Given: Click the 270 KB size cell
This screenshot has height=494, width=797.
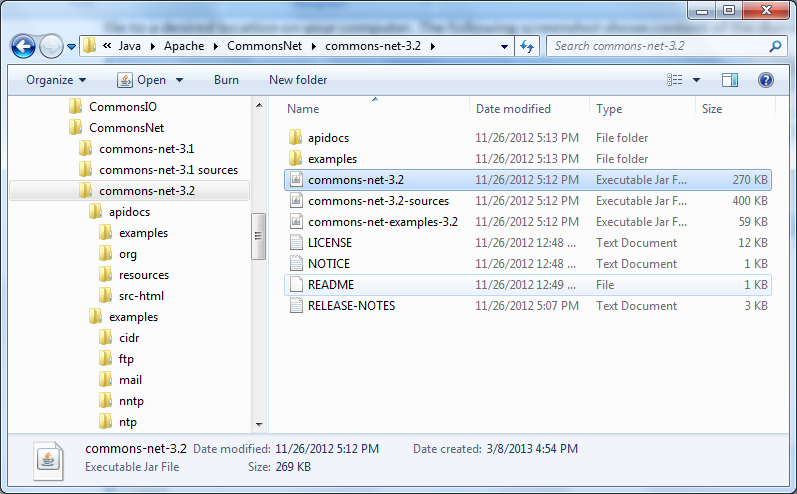Looking at the screenshot, I should [750, 180].
